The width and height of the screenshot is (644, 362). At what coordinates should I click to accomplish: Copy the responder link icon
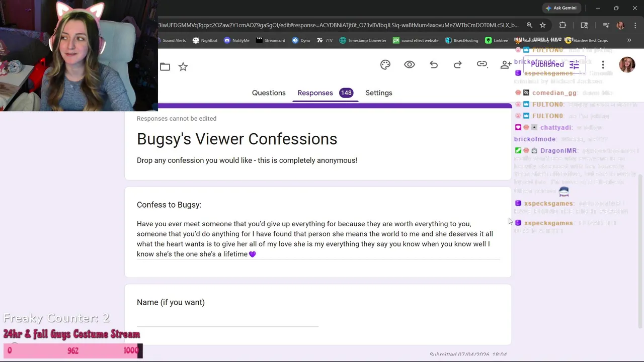tap(482, 64)
